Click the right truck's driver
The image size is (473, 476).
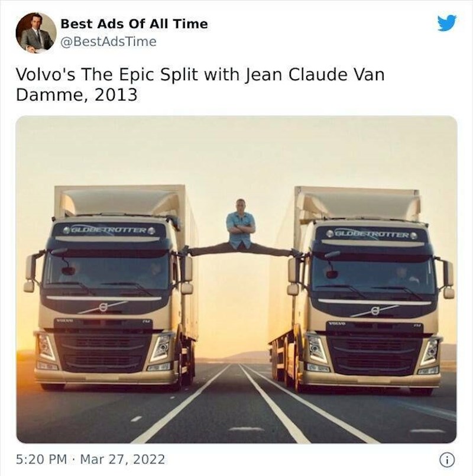[402, 276]
